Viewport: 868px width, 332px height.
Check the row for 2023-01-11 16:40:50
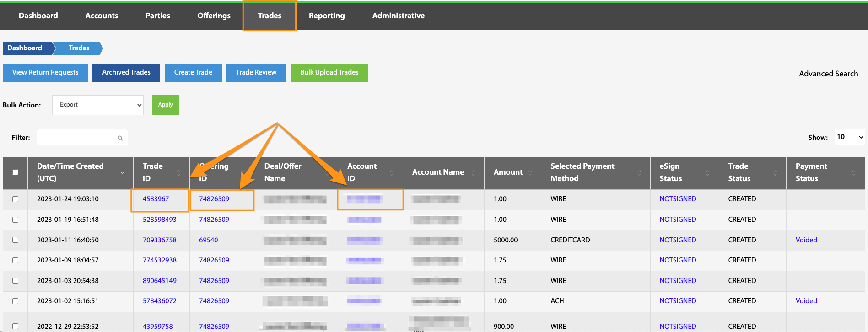click(x=16, y=240)
